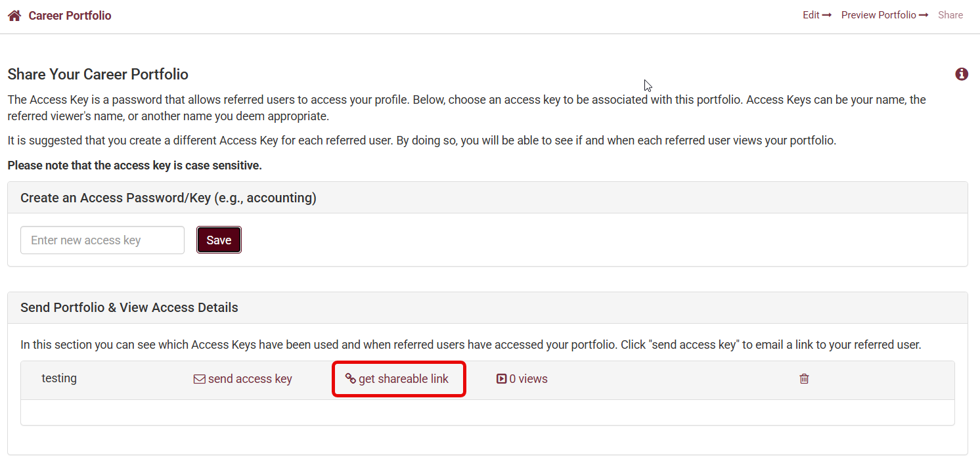Click send access key link text
This screenshot has width=980, height=465.
click(x=250, y=379)
